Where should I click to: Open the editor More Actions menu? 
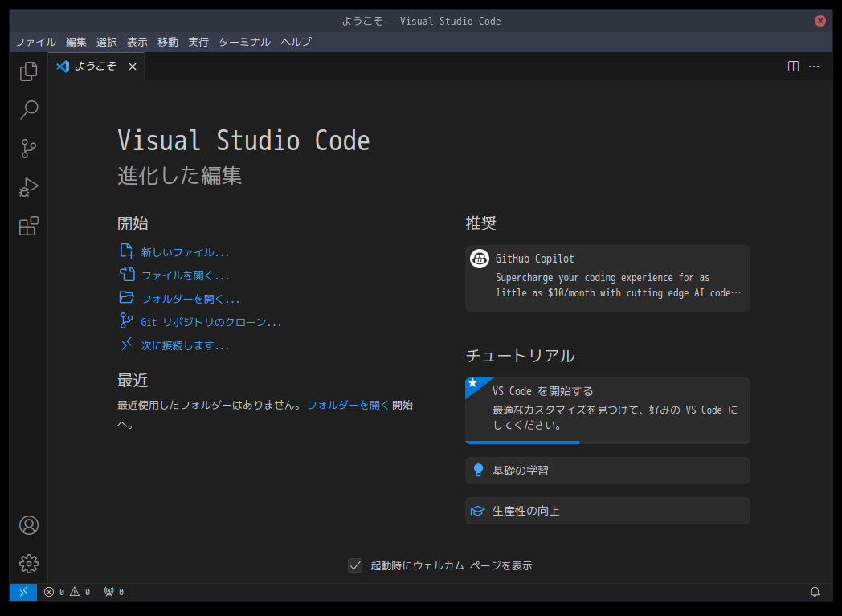pyautogui.click(x=814, y=67)
